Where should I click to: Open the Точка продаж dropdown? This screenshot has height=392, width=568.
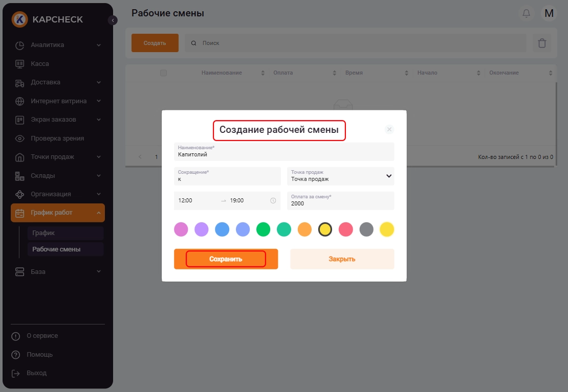(340, 176)
